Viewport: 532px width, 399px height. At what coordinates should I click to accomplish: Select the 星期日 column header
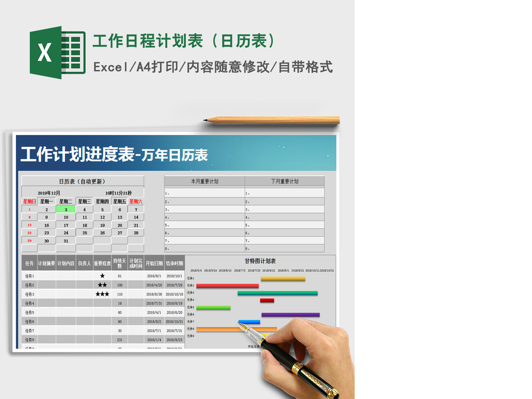click(29, 201)
